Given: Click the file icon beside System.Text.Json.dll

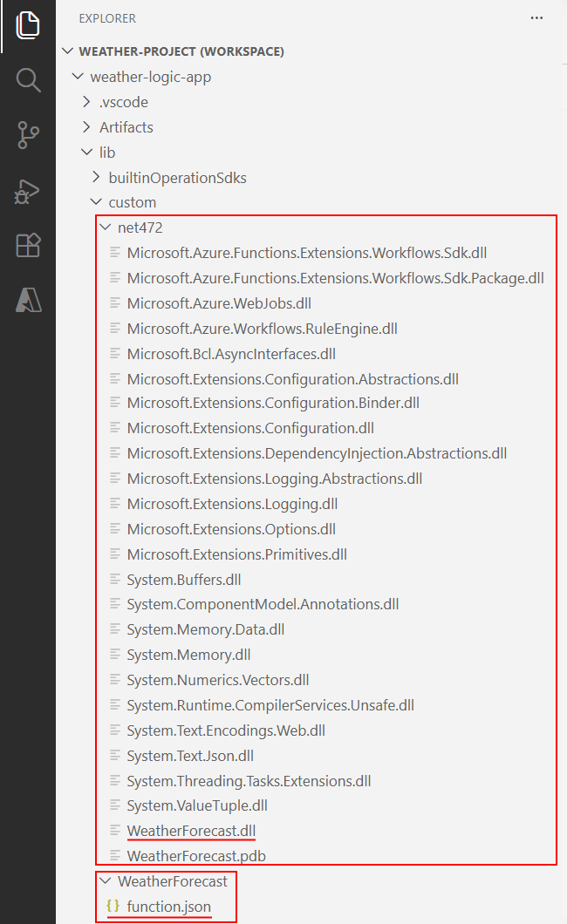Looking at the screenshot, I should pyautogui.click(x=114, y=755).
